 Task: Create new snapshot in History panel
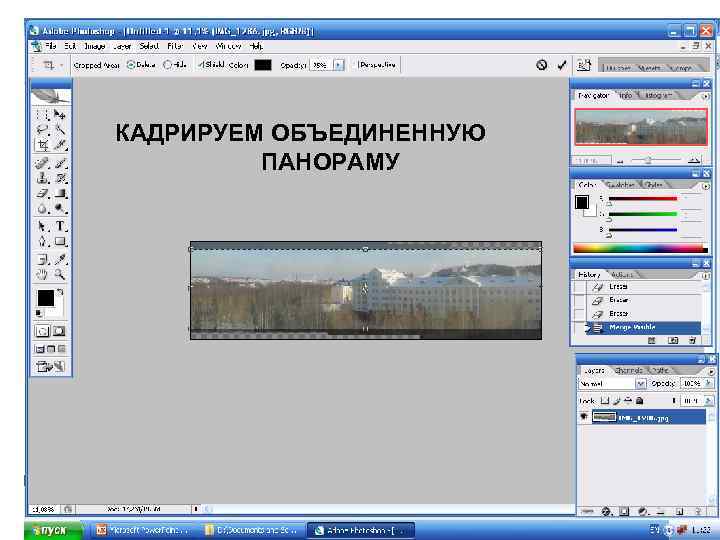(673, 340)
